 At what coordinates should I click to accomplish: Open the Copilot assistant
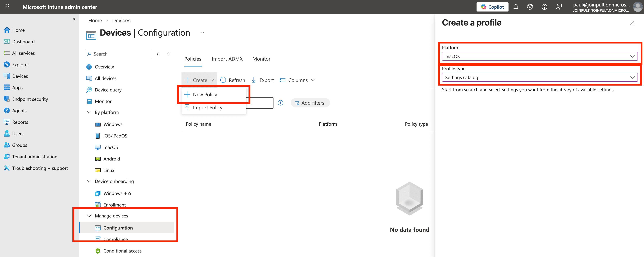coord(492,7)
